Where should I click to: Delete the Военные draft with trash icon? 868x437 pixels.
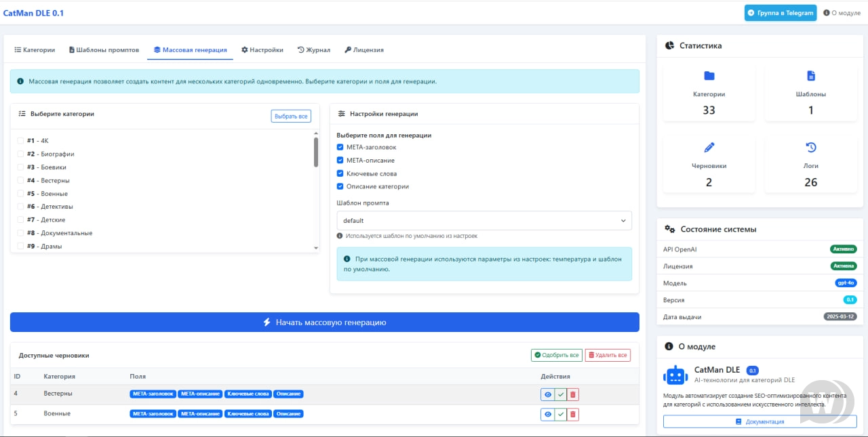(573, 415)
